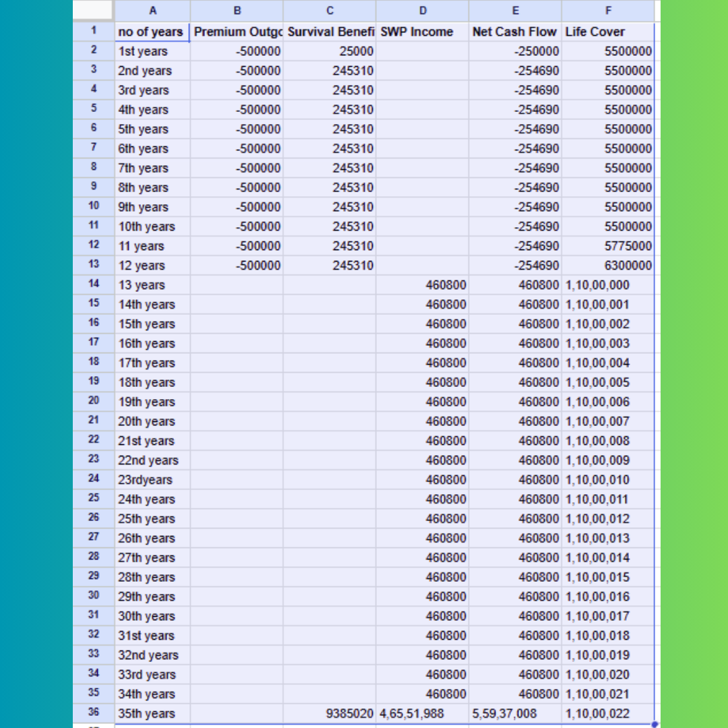728x728 pixels.
Task: Click the select-all corner box
Action: (93, 11)
